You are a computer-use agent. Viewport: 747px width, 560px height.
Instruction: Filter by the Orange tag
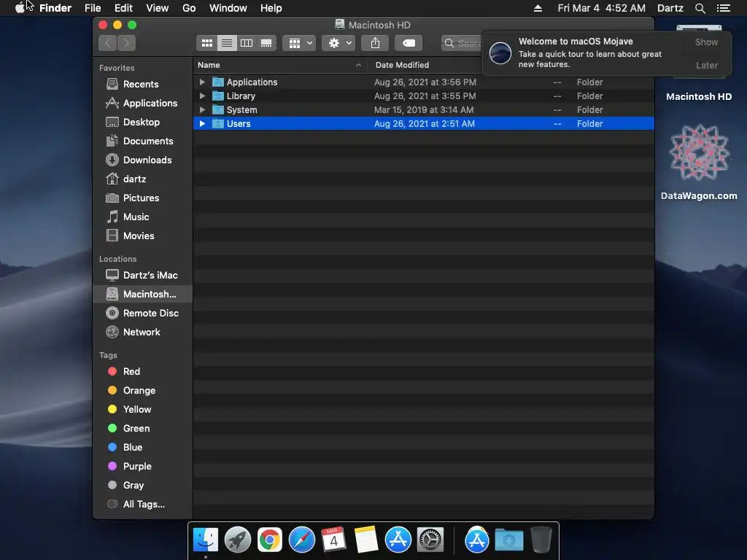(x=143, y=391)
